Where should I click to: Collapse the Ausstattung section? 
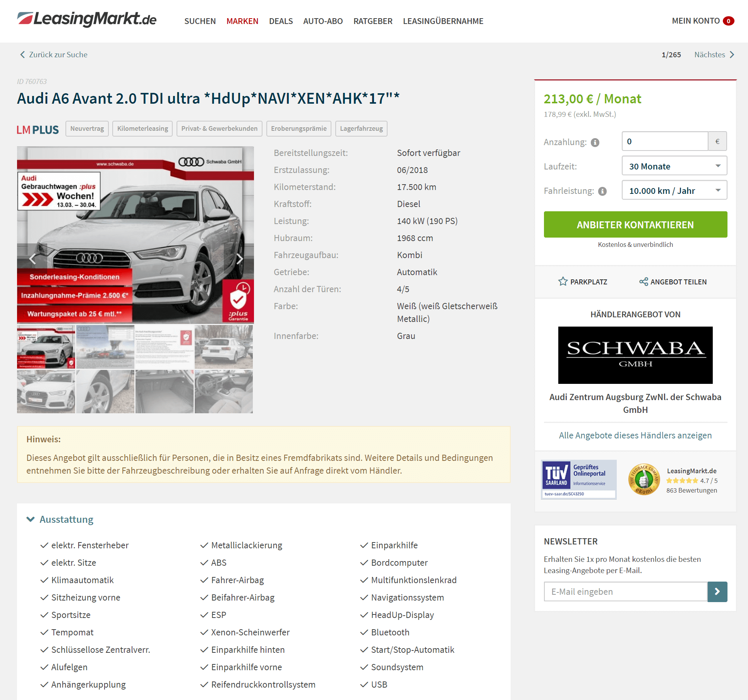pos(60,519)
